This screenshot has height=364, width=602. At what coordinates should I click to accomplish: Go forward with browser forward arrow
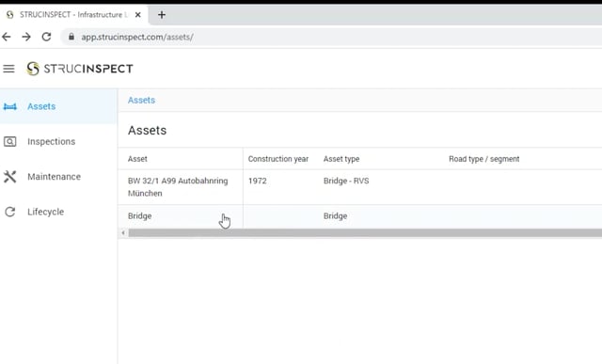(26, 37)
